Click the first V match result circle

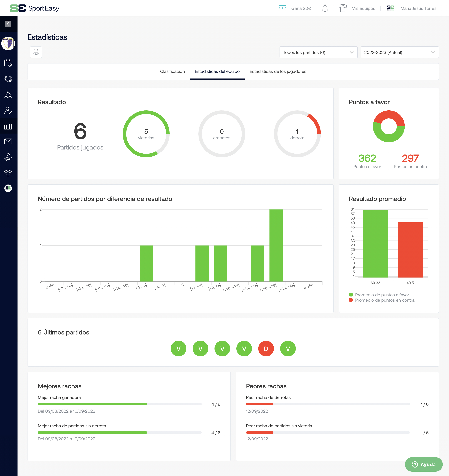[x=179, y=349]
